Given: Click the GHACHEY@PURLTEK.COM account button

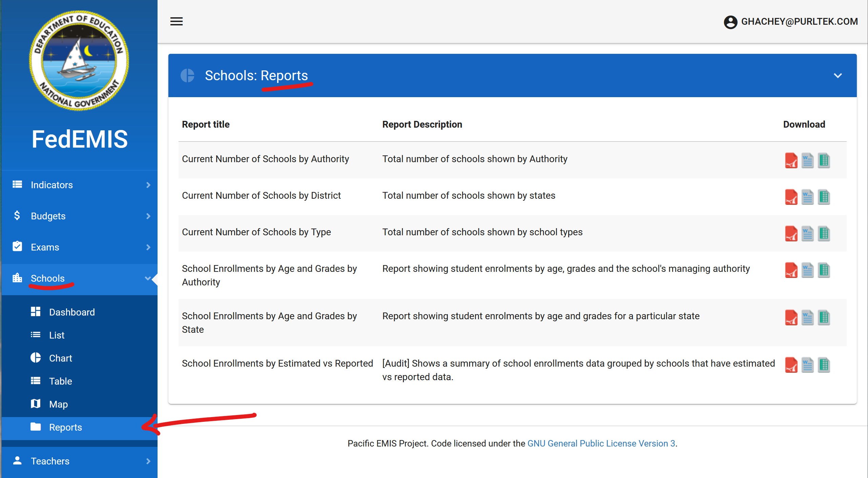Looking at the screenshot, I should click(x=799, y=22).
